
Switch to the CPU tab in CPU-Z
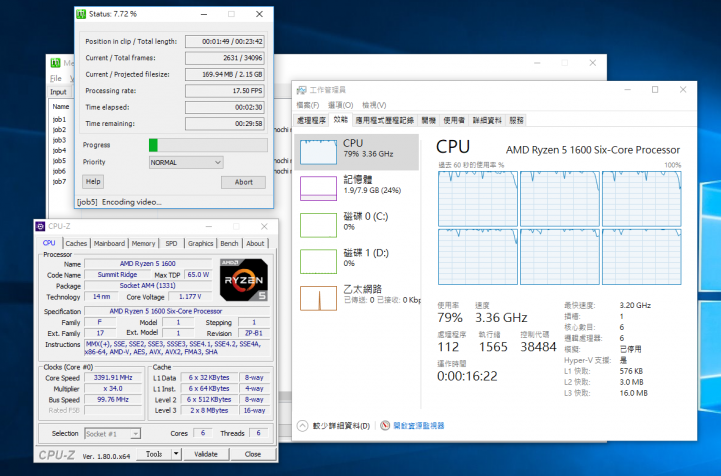coord(49,243)
